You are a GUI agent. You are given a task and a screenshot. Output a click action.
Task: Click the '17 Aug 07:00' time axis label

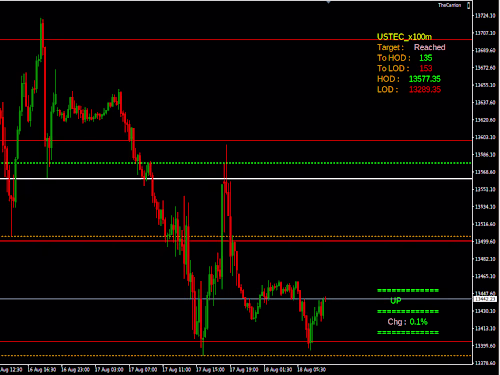click(x=143, y=369)
